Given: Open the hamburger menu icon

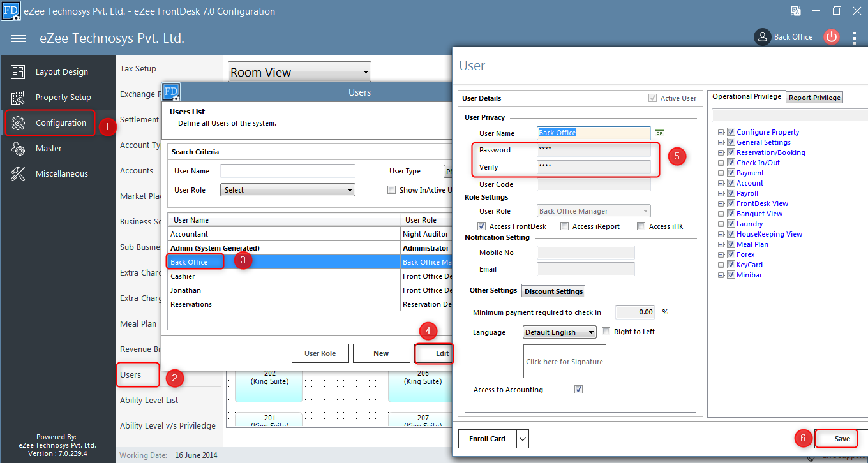Looking at the screenshot, I should pyautogui.click(x=19, y=39).
